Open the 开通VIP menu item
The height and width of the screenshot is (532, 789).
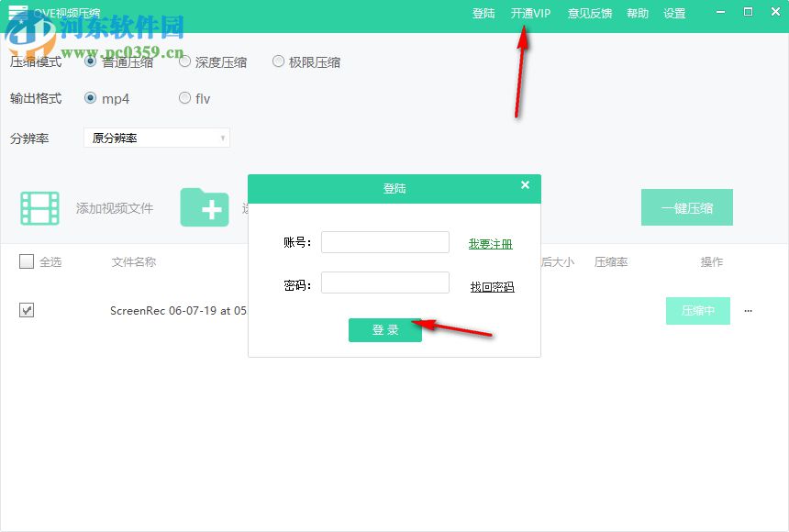pyautogui.click(x=530, y=14)
